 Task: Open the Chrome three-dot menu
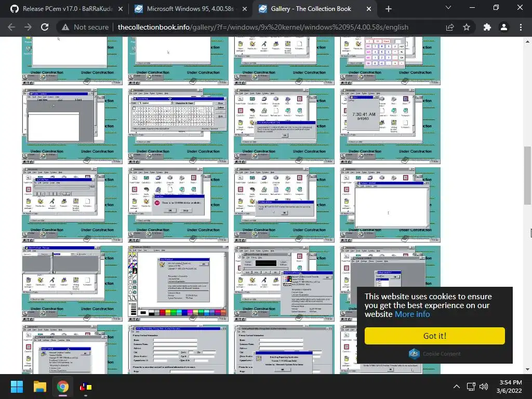tap(521, 27)
